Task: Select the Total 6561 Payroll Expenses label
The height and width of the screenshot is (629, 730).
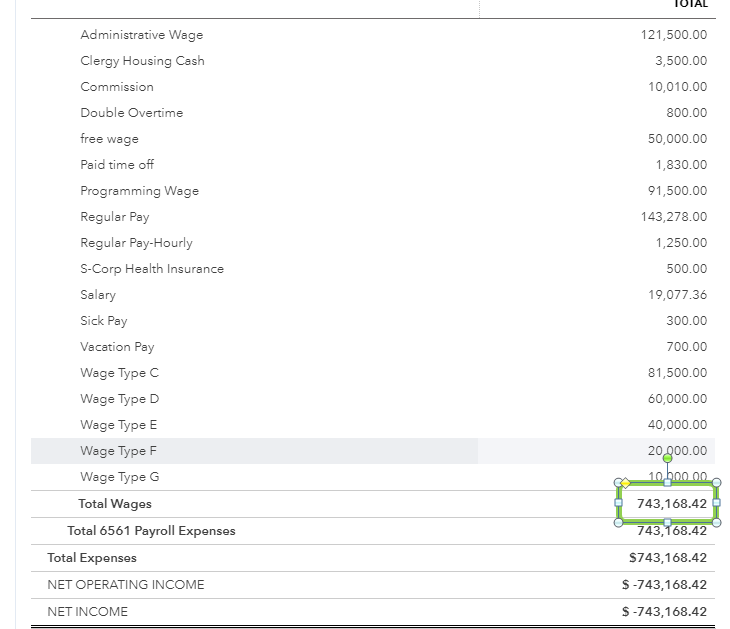Action: pyautogui.click(x=151, y=531)
